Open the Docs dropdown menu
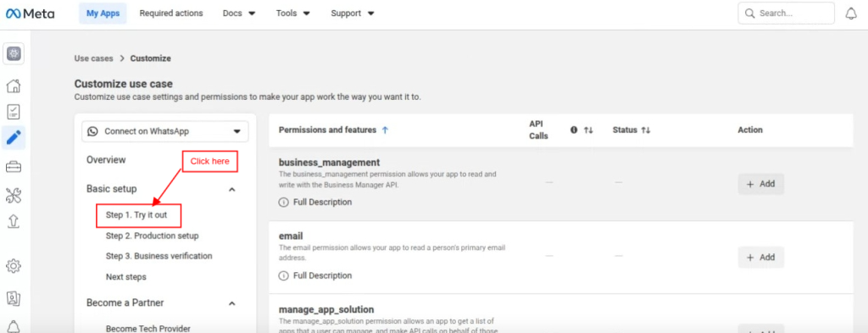Screen dimensions: 868x333 tap(239, 14)
